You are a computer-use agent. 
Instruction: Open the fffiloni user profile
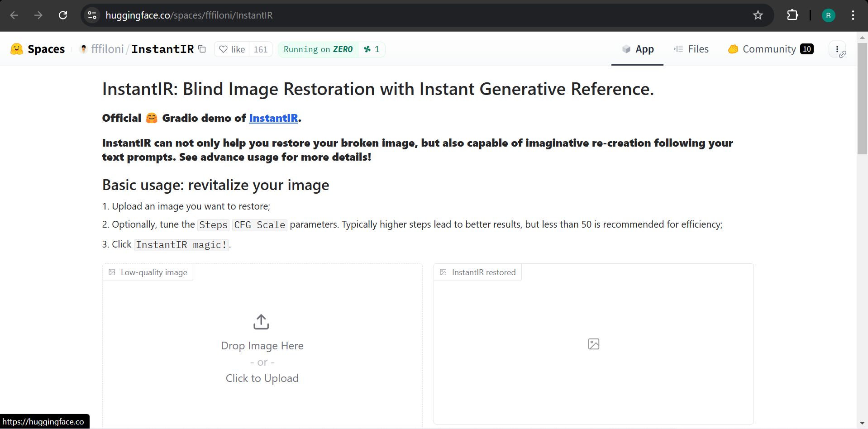click(x=107, y=49)
